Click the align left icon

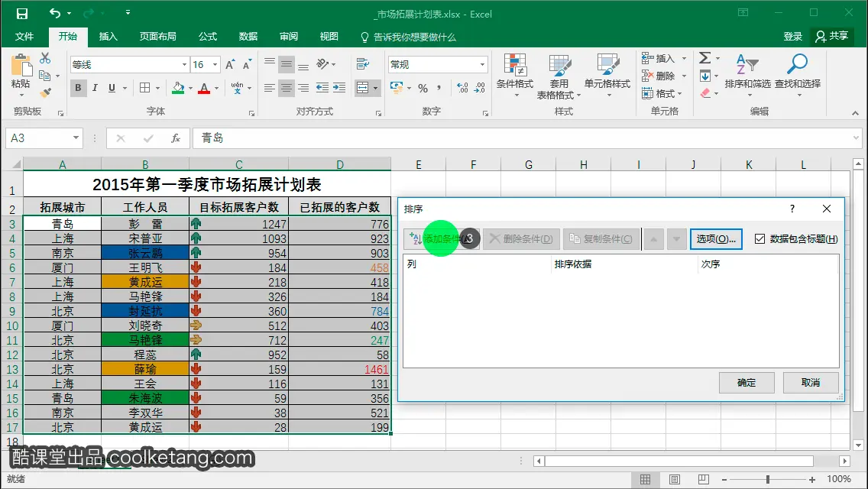[270, 88]
